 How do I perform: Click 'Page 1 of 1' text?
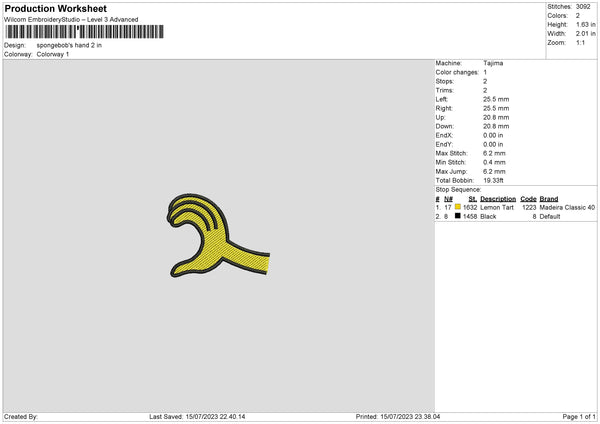click(579, 416)
